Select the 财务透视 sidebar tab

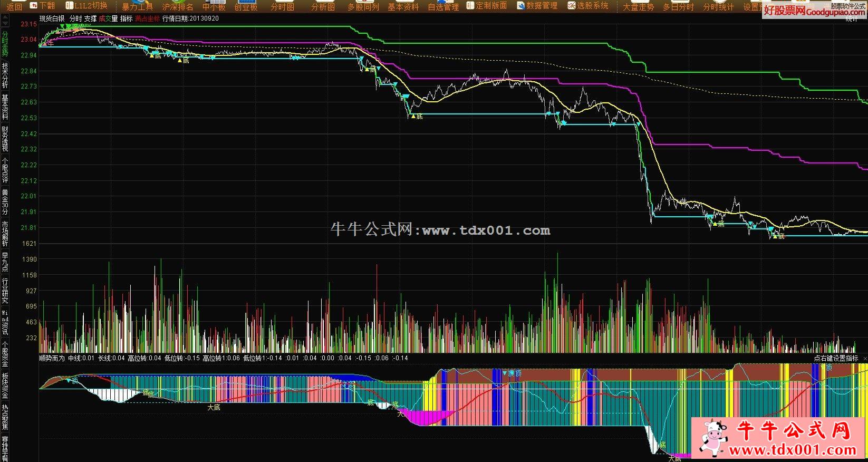click(5, 139)
